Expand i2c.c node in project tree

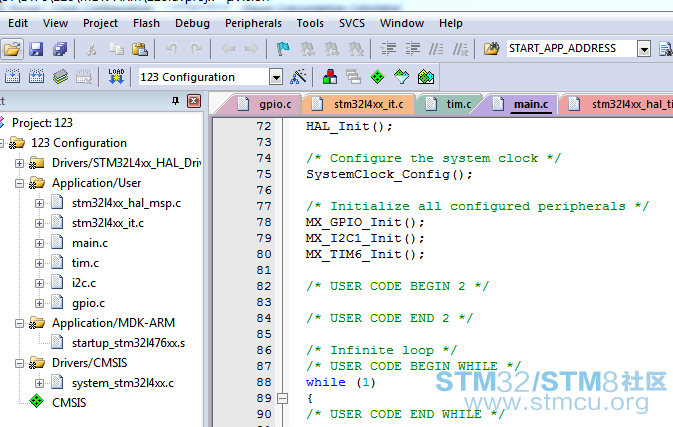[x=39, y=283]
